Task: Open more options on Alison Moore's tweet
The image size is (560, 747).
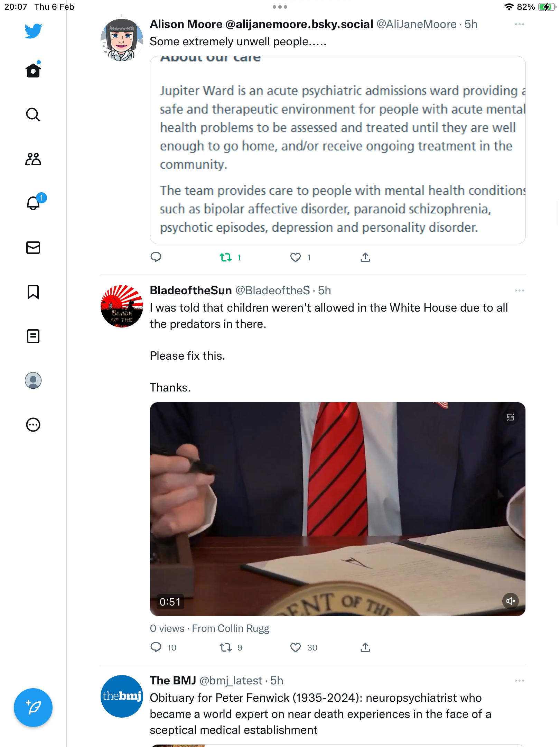Action: [x=519, y=24]
